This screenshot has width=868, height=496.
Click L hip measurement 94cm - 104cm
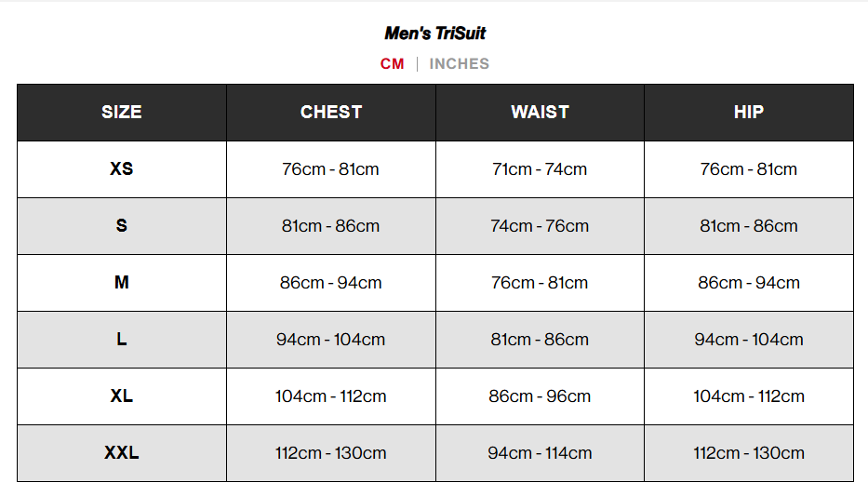749,340
